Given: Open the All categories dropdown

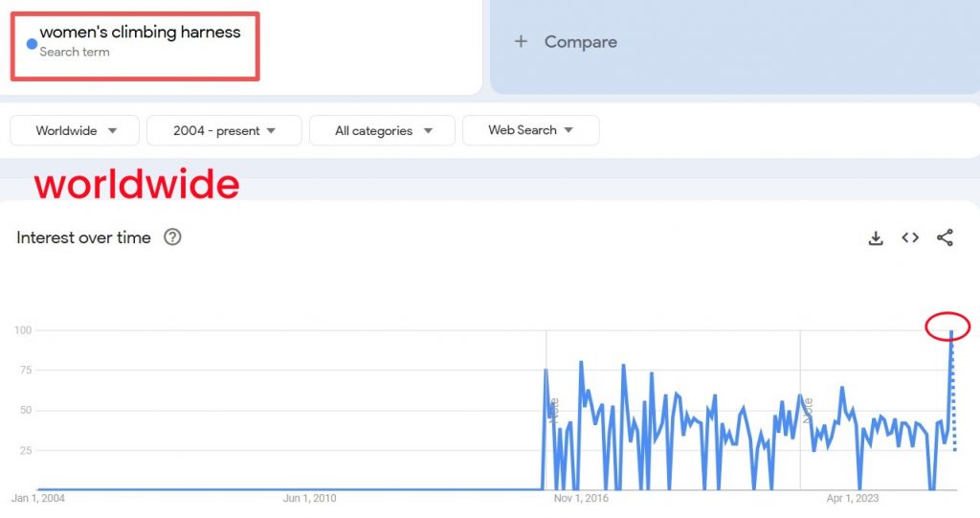Looking at the screenshot, I should 383,131.
